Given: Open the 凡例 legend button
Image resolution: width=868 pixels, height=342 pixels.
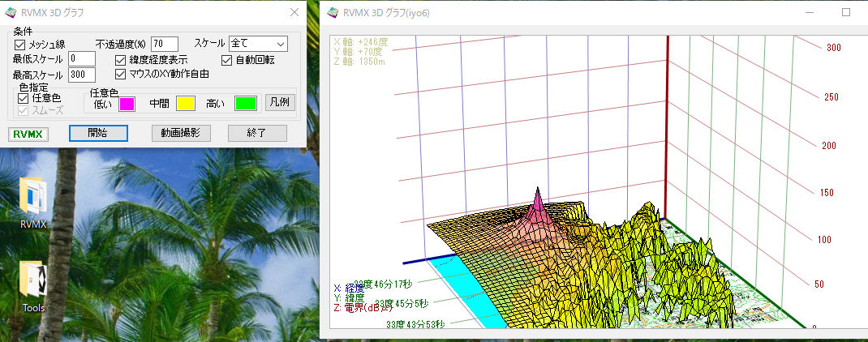Looking at the screenshot, I should 280,102.
